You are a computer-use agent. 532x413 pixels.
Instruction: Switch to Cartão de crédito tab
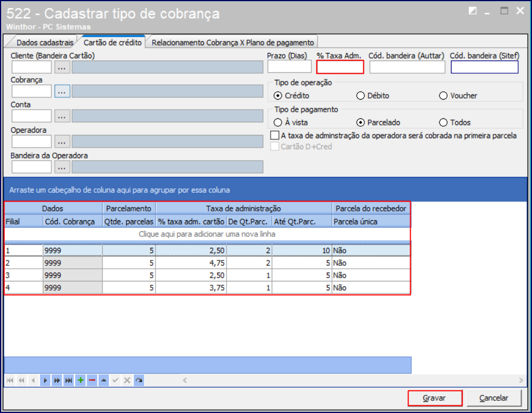pos(112,42)
